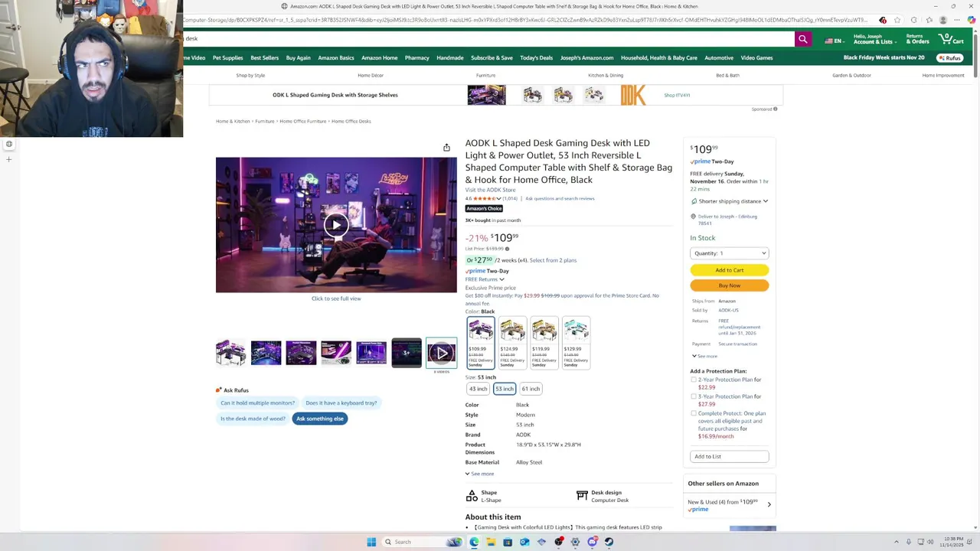Open Steam from the taskbar

pyautogui.click(x=609, y=542)
